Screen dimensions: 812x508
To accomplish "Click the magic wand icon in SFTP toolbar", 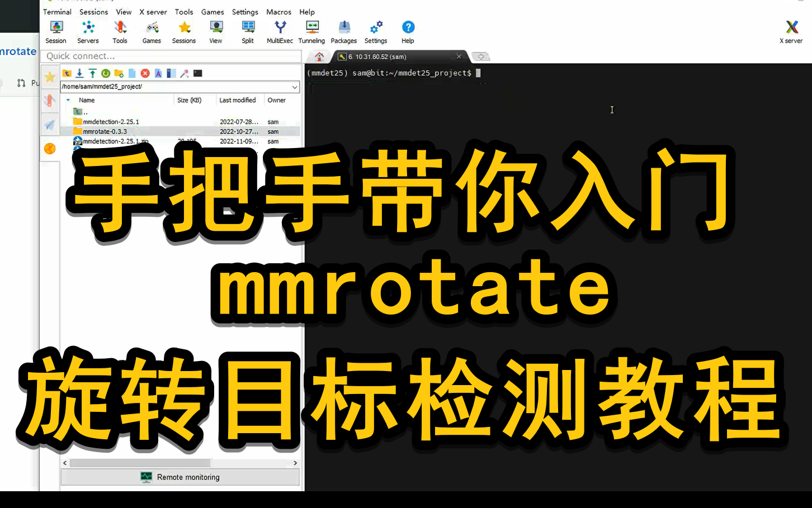I will point(185,73).
